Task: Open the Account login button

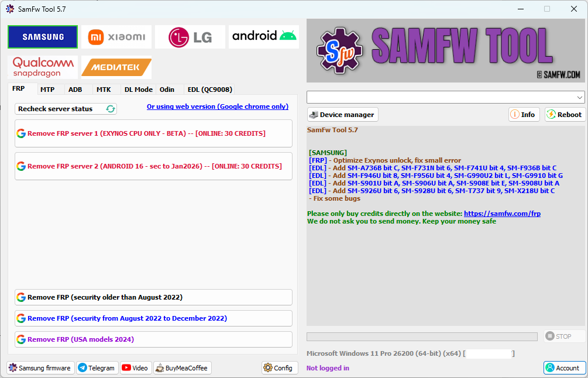Action: [x=565, y=368]
